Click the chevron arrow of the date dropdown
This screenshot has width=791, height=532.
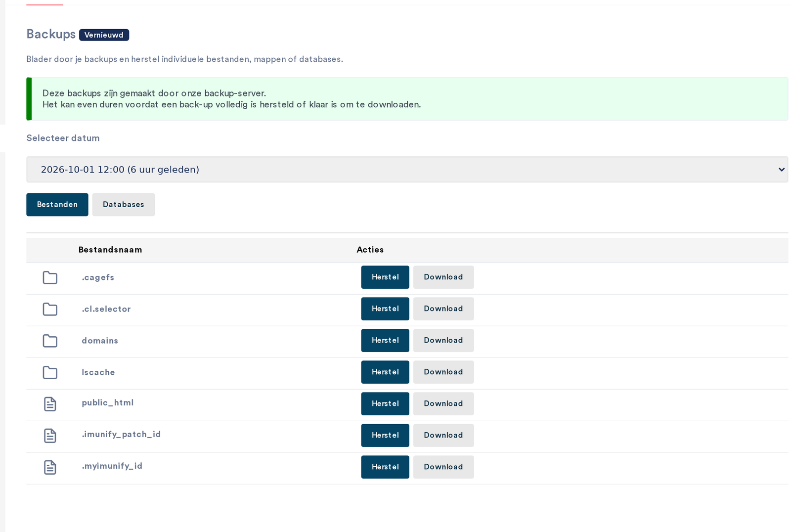[781, 170]
